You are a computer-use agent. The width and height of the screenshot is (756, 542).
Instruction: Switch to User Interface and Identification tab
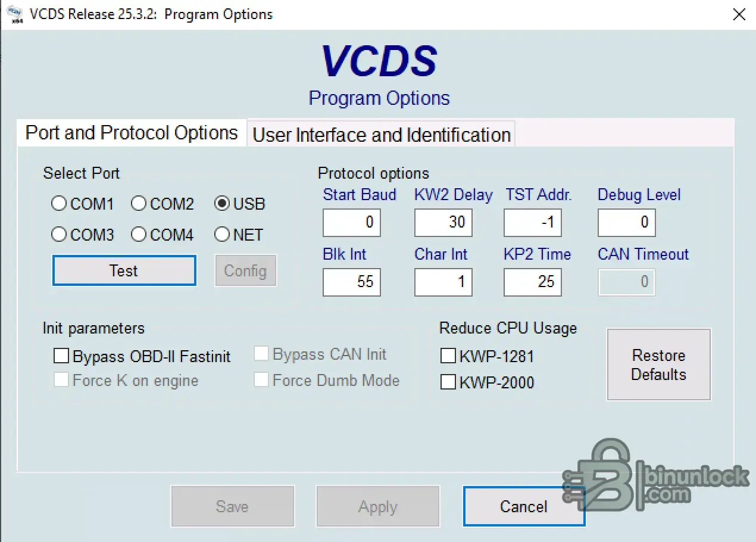[x=382, y=135]
